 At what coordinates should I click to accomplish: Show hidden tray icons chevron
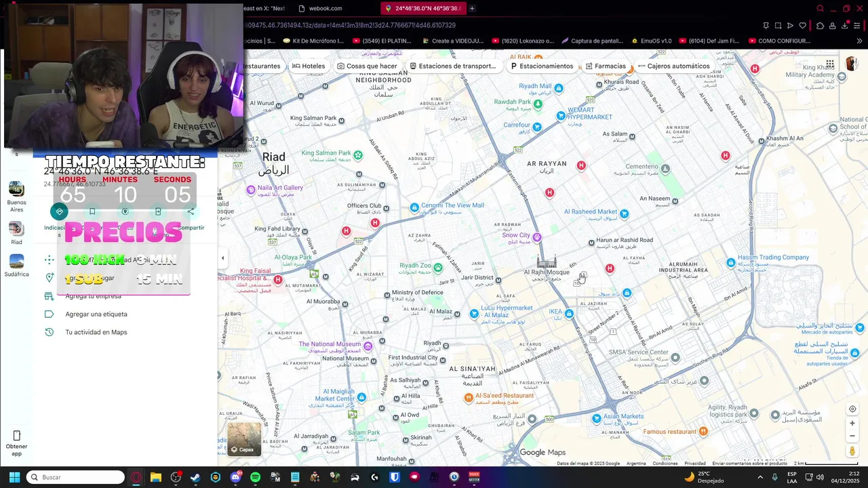(759, 477)
